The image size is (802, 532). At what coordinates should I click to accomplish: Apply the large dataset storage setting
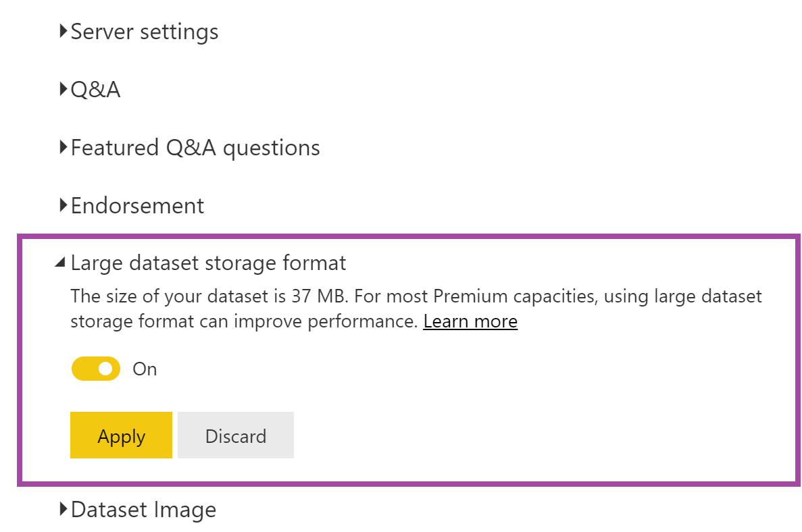121,435
